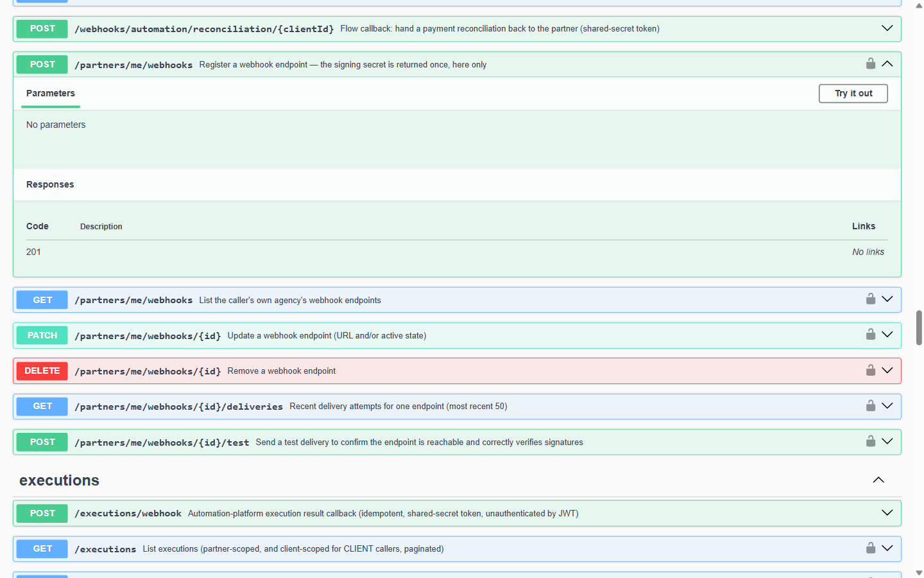Click the No parameters text

[56, 125]
